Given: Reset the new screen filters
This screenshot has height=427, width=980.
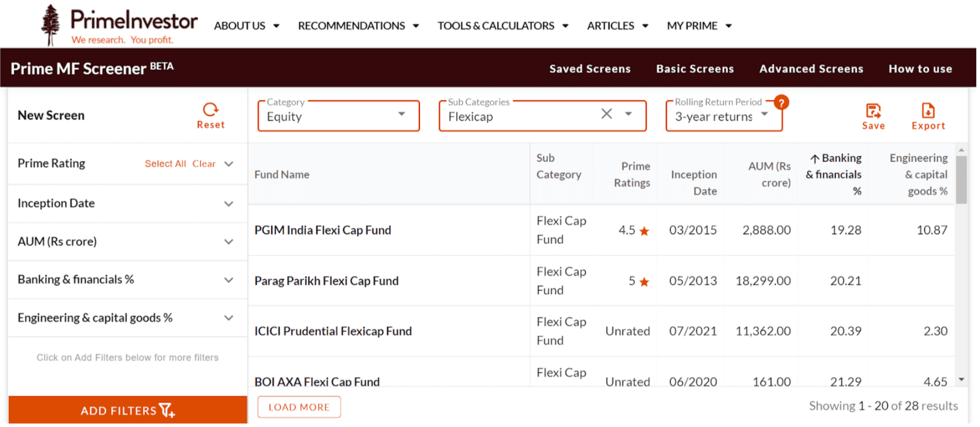Looking at the screenshot, I should coord(211,116).
